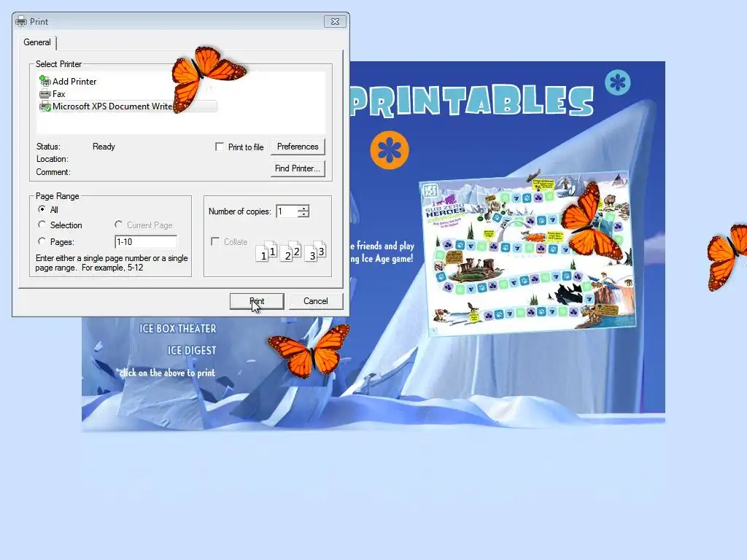Select the Current Page radio button

click(119, 225)
